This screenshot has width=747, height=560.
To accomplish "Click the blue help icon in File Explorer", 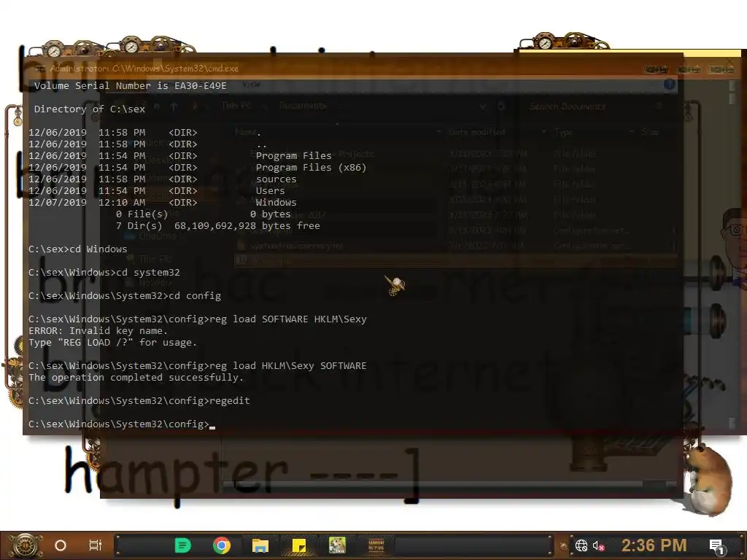I will click(x=670, y=85).
